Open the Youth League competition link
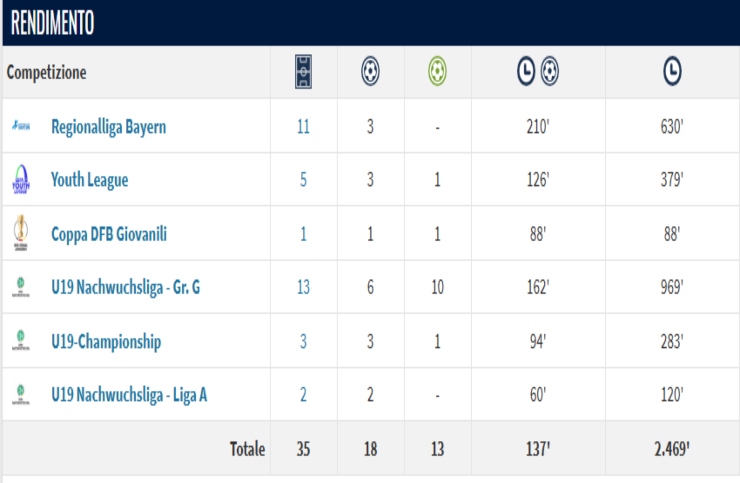The image size is (740, 483). (x=89, y=181)
